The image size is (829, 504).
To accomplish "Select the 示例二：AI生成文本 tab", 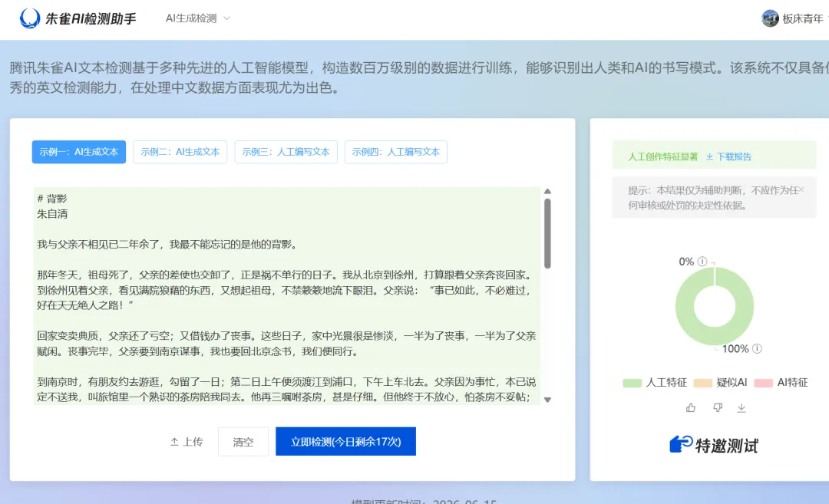I will click(x=180, y=152).
